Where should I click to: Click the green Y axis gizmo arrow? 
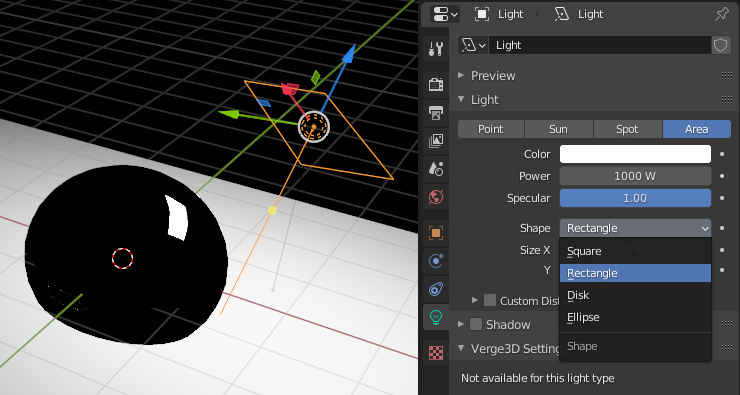coord(228,114)
